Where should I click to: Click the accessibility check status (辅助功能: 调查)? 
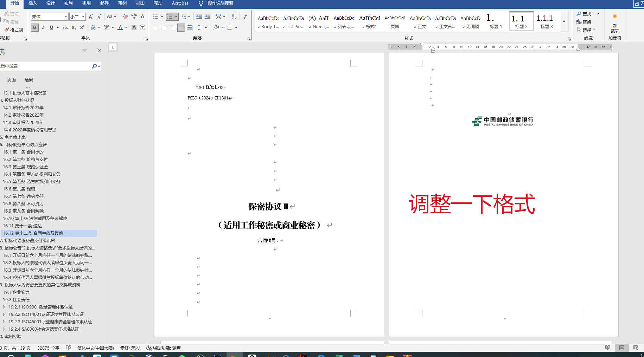click(x=164, y=348)
